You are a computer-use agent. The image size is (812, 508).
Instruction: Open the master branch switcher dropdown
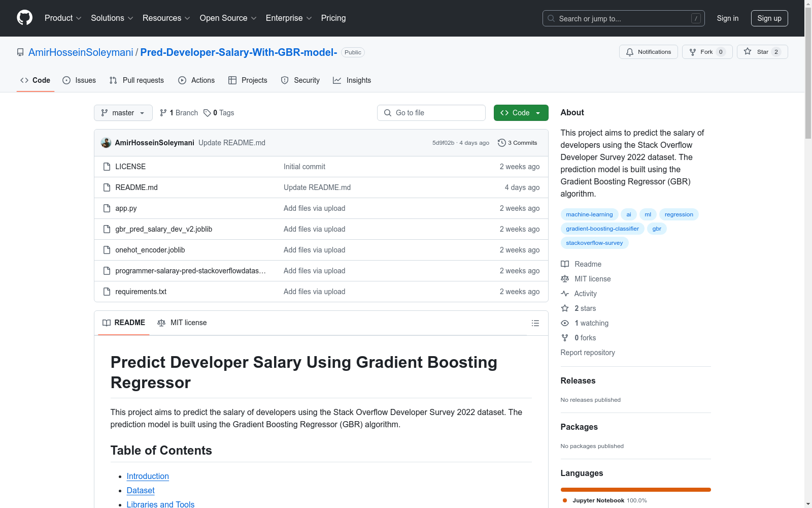coord(123,113)
